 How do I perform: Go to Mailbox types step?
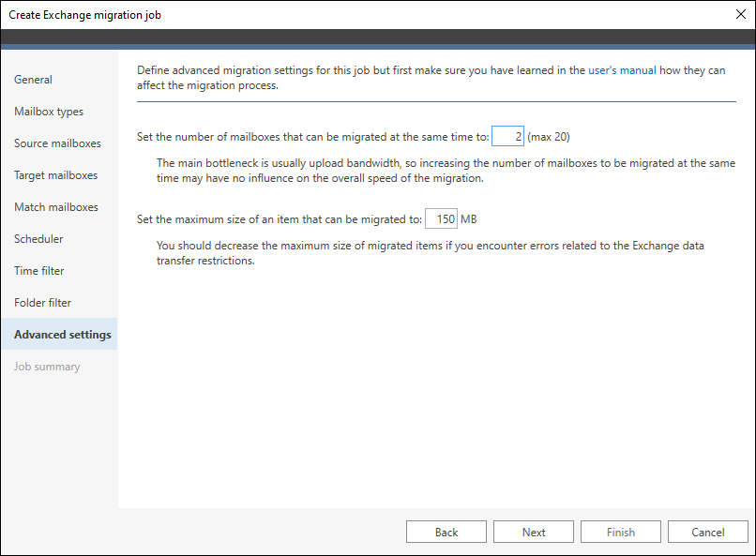[x=49, y=112]
